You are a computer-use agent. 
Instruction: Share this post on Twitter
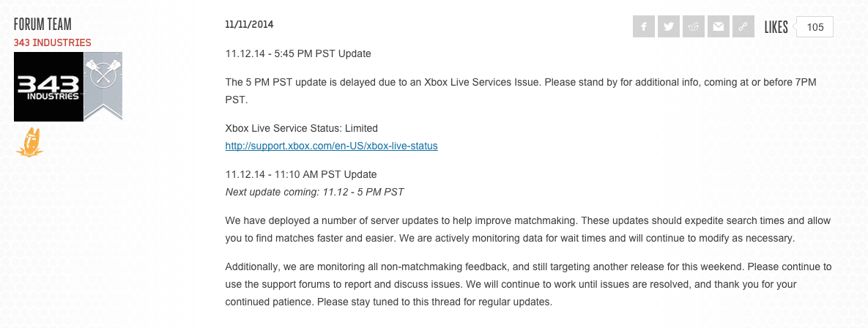coord(668,27)
